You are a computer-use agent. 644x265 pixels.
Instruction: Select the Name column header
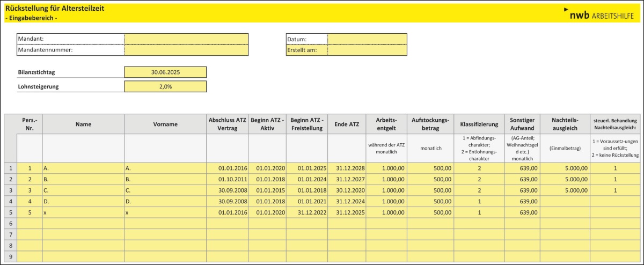[x=83, y=124]
